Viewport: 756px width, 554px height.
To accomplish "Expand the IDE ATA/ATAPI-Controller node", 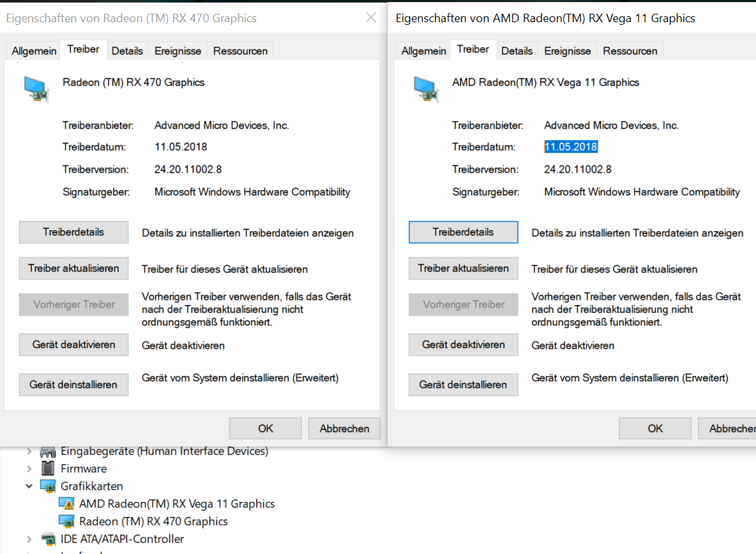I will coord(29,539).
